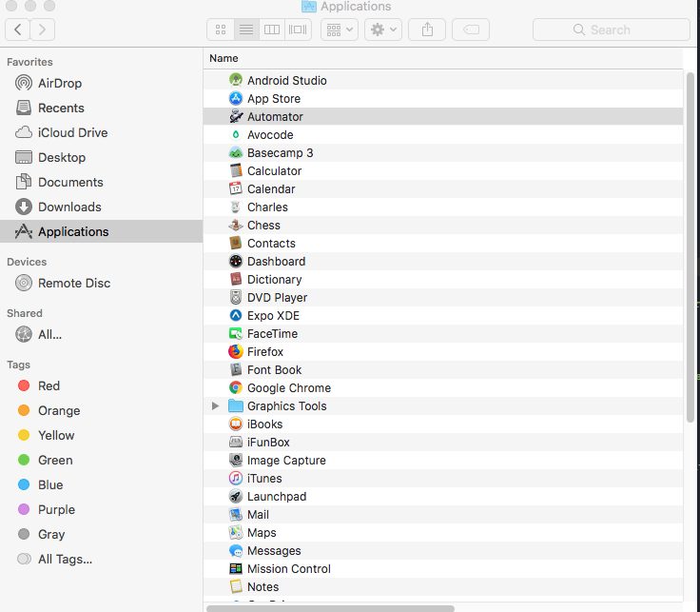Open Documents in the sidebar
This screenshot has height=612, width=700.
pos(102,182)
